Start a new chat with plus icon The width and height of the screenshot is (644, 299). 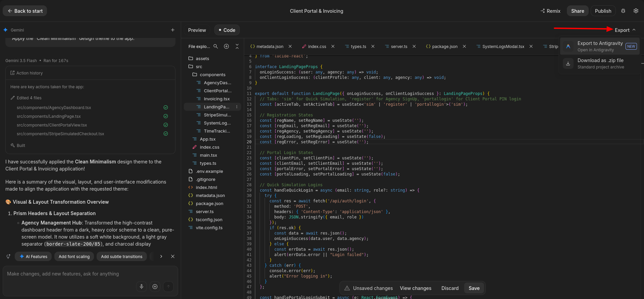click(x=173, y=30)
